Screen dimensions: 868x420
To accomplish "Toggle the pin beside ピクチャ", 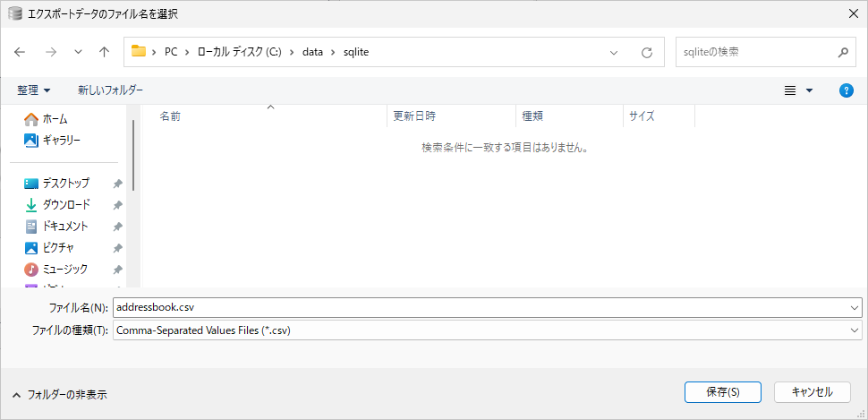I will [118, 248].
